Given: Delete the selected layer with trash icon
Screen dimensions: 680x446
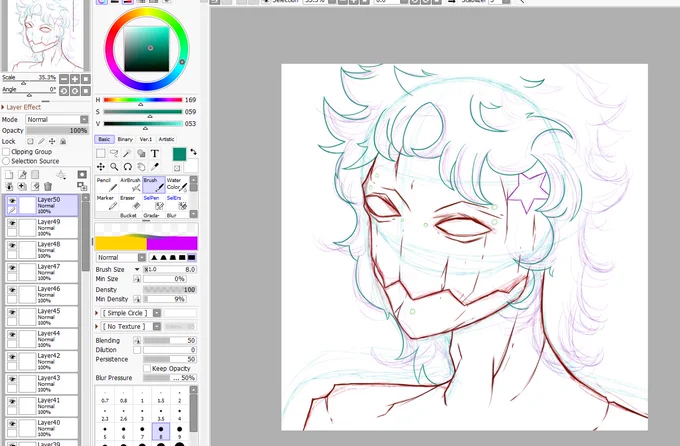Looking at the screenshot, I should 48,187.
